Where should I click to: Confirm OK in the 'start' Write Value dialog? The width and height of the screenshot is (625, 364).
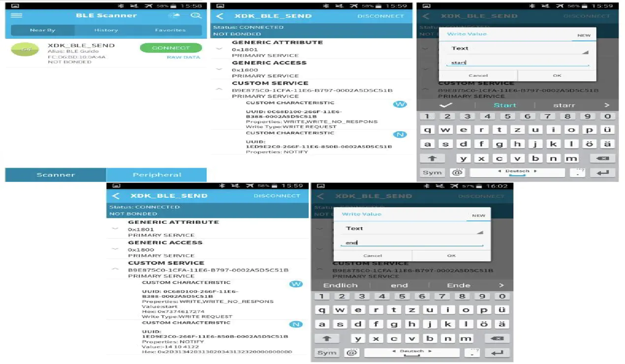[557, 75]
